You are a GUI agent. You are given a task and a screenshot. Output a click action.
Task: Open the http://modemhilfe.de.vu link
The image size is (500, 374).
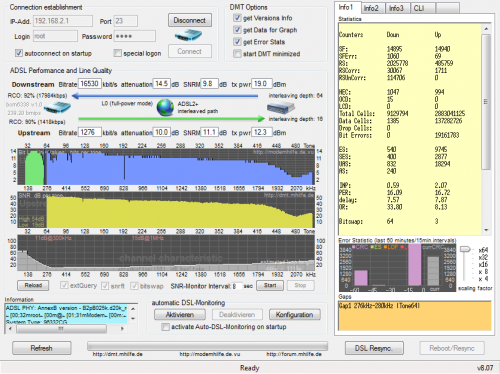[x=210, y=354]
